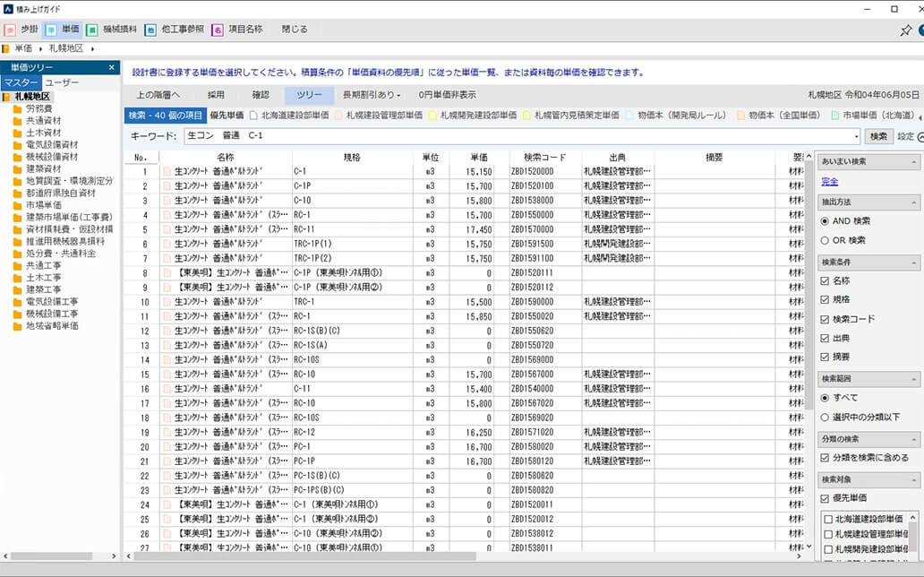Open the 共通工事 folder

click(38, 265)
